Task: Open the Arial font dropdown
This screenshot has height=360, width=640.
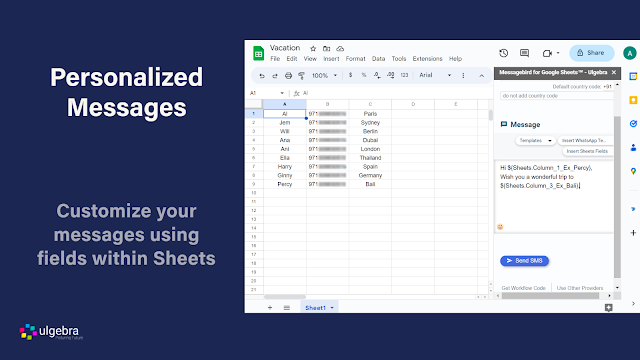Action: click(x=435, y=75)
